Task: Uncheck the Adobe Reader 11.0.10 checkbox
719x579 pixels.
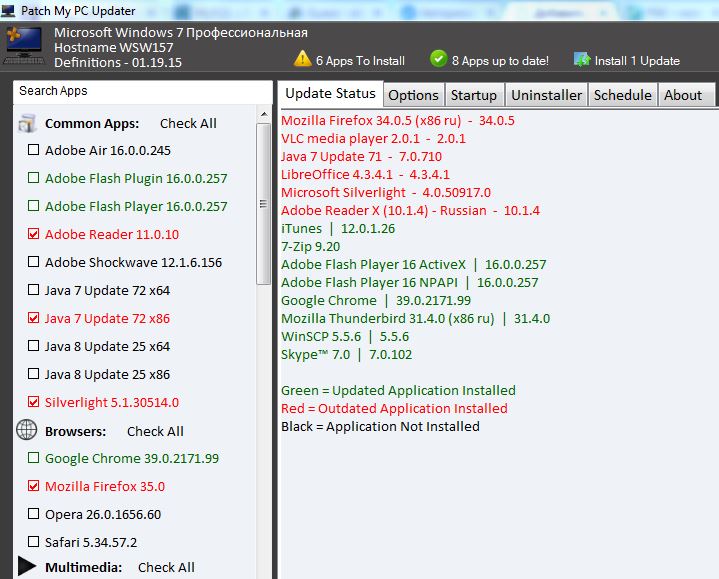Action: pos(33,233)
